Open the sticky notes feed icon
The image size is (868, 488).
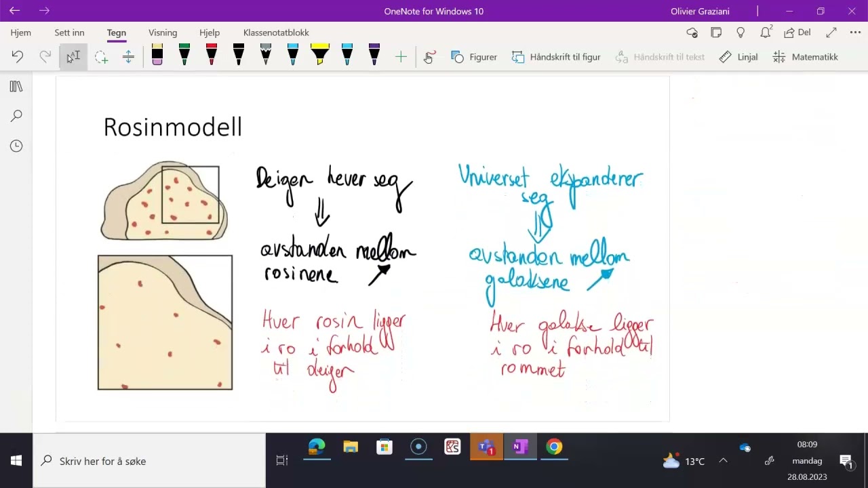pos(716,33)
